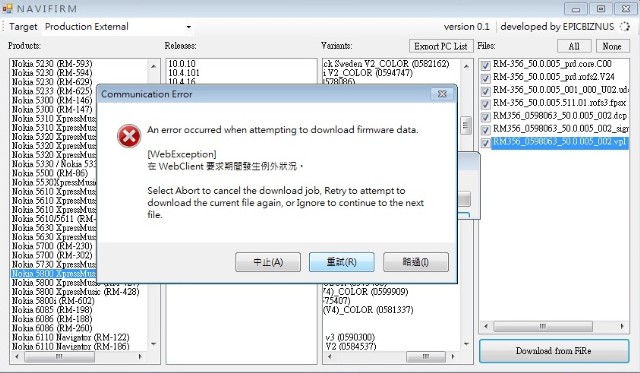The image size is (640, 373).
Task: Select Nokia 6085 (RM-198) product
Action: point(52,310)
